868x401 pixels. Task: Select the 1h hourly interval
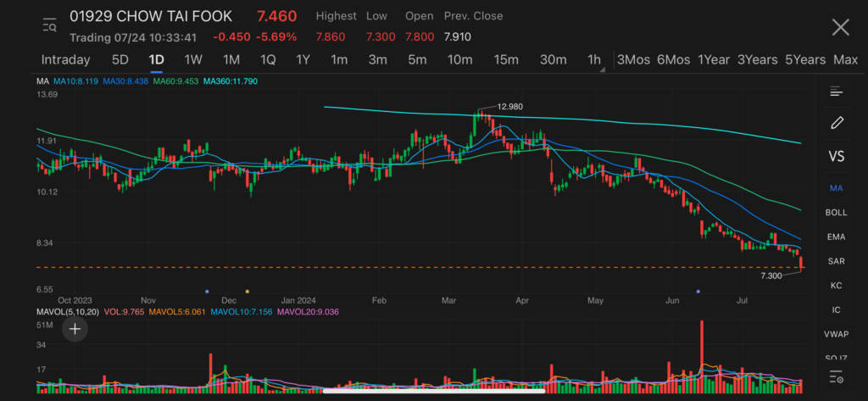593,60
